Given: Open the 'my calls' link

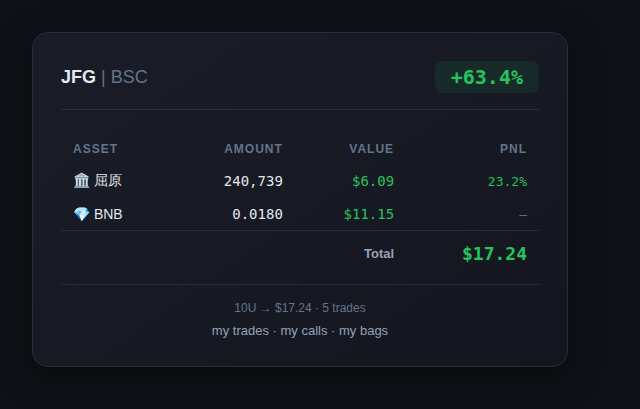Looking at the screenshot, I should [x=304, y=331].
